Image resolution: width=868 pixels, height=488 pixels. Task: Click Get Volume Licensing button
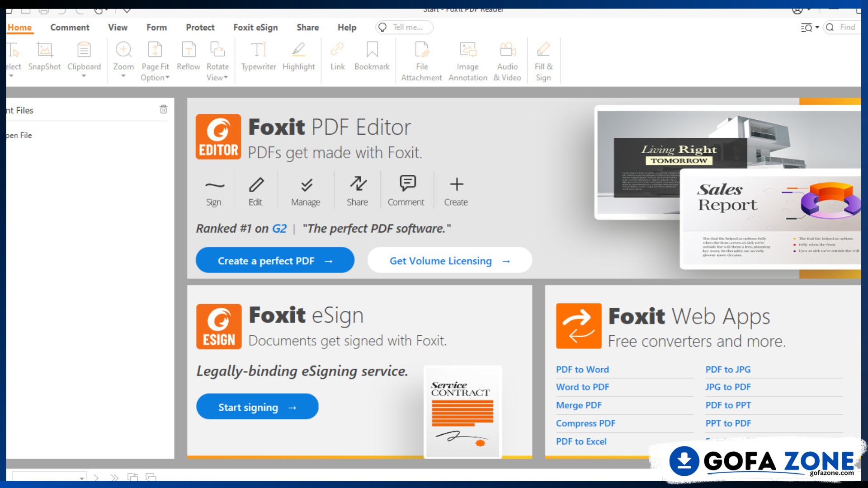coord(449,260)
